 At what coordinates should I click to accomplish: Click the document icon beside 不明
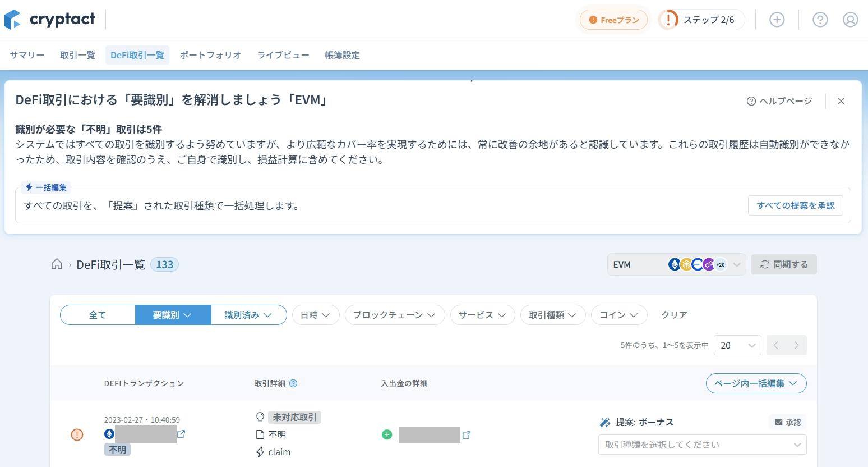260,434
